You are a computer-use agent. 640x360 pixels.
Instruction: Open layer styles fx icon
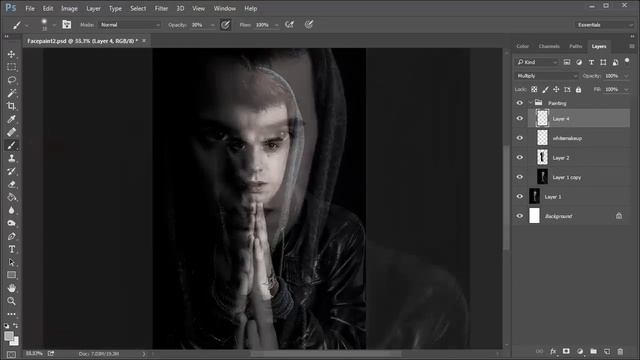[x=553, y=351]
